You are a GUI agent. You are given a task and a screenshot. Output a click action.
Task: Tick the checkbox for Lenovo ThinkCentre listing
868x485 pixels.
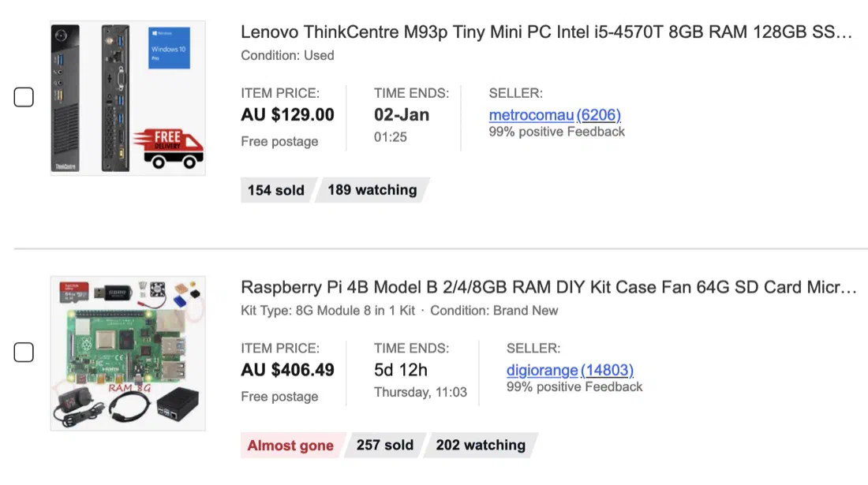(x=24, y=97)
